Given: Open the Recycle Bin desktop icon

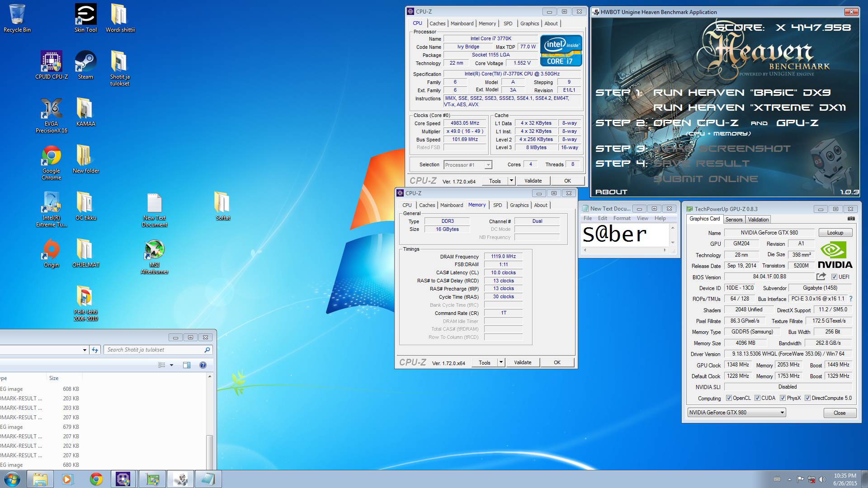Looking at the screenshot, I should (17, 18).
